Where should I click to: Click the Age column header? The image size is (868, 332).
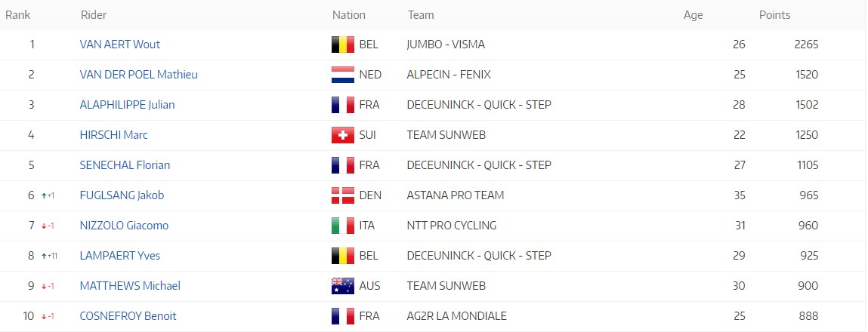coord(693,15)
